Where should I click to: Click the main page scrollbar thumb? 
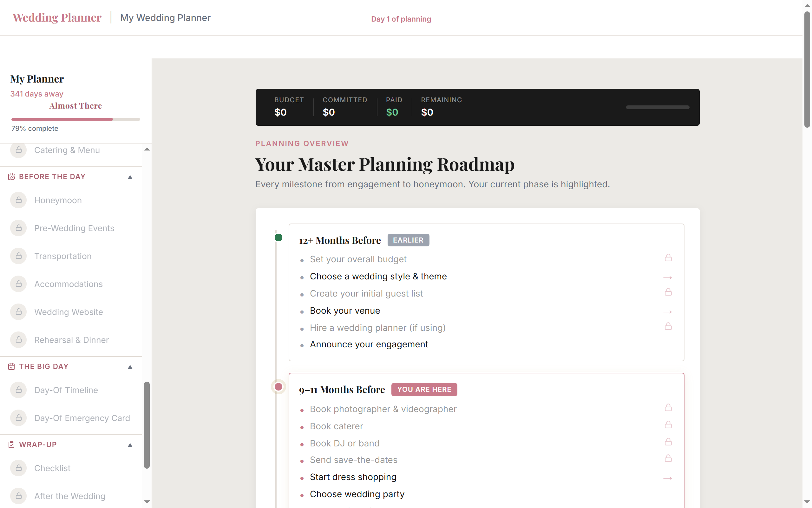click(x=807, y=70)
